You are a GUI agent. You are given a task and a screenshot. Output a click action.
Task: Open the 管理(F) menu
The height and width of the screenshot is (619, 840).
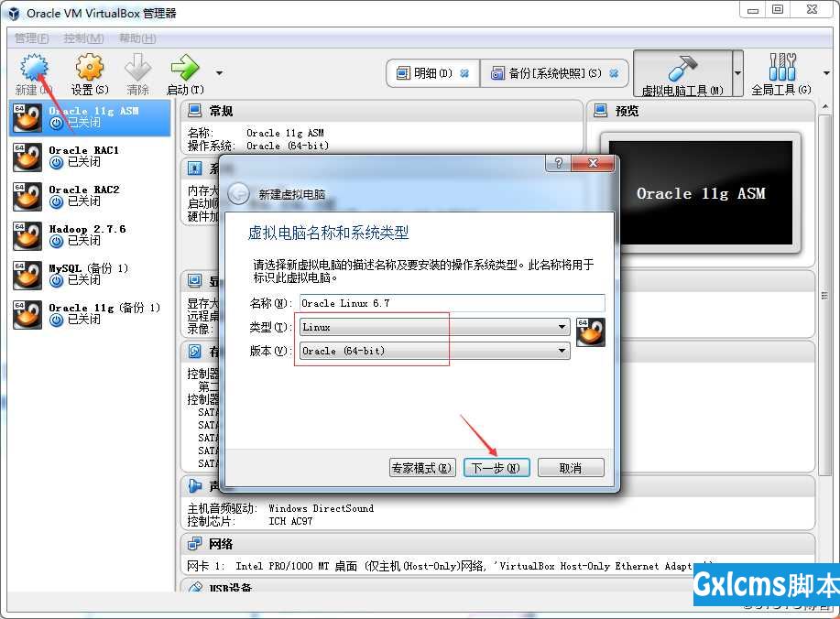pos(32,38)
